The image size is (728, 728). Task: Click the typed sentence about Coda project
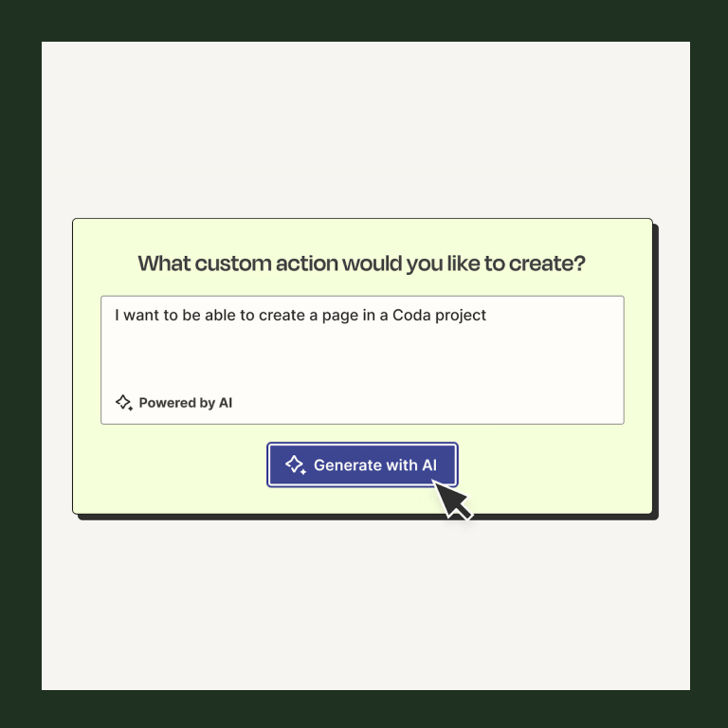[300, 316]
